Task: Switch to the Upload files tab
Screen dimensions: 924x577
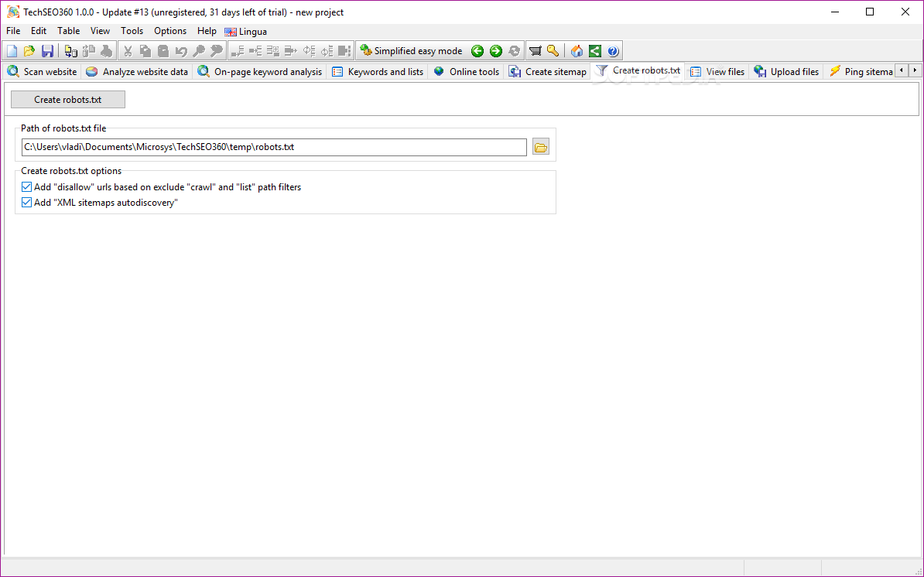Action: click(787, 72)
